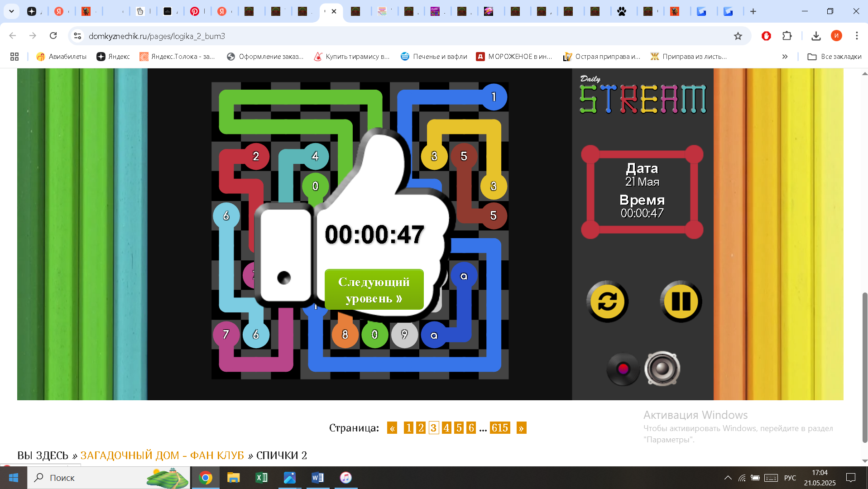This screenshot has width=868, height=489.
Task: Open the Все закладки bookmarks folder
Action: 834,57
